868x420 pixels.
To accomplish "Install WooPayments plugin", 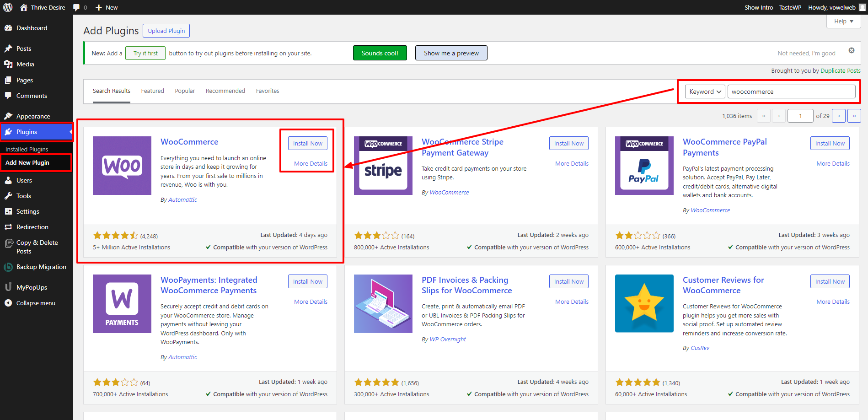I will click(x=308, y=281).
